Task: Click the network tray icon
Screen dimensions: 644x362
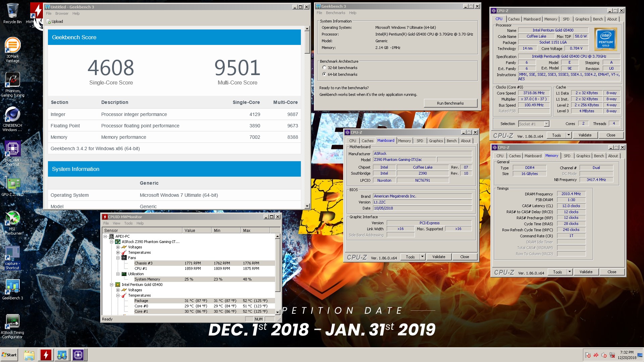Action: tap(612, 355)
